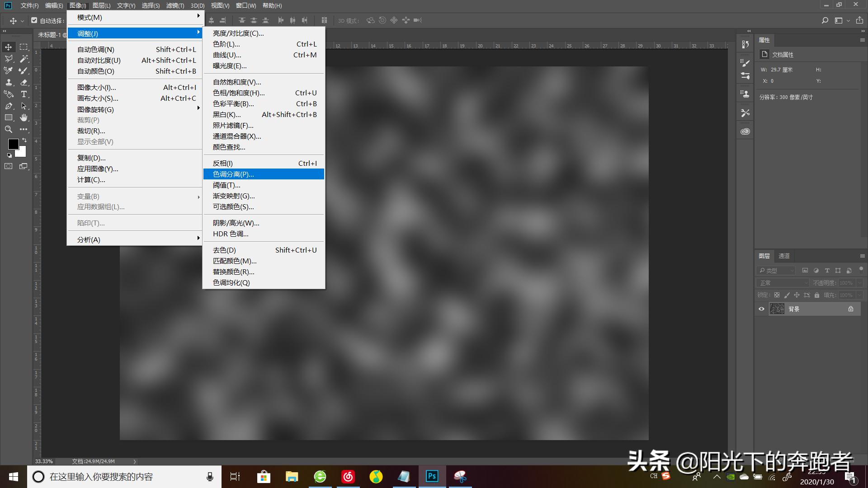Select the Zoom tool
The height and width of the screenshot is (488, 868).
[9, 129]
